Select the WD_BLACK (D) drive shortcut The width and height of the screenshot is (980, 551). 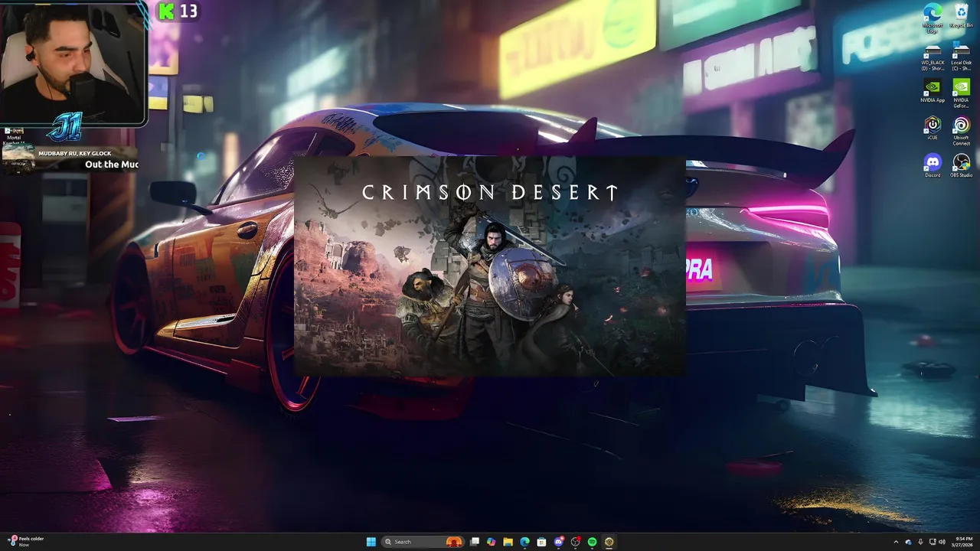pyautogui.click(x=933, y=57)
